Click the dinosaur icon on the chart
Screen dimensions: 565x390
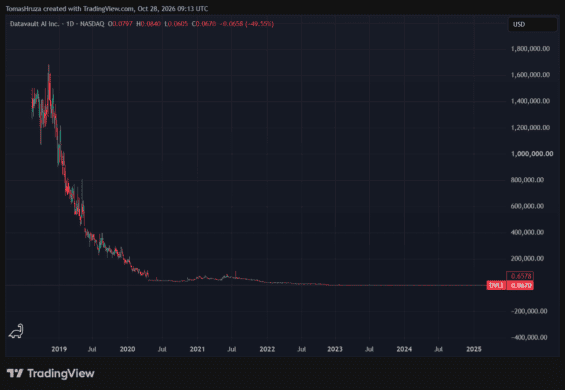16,331
